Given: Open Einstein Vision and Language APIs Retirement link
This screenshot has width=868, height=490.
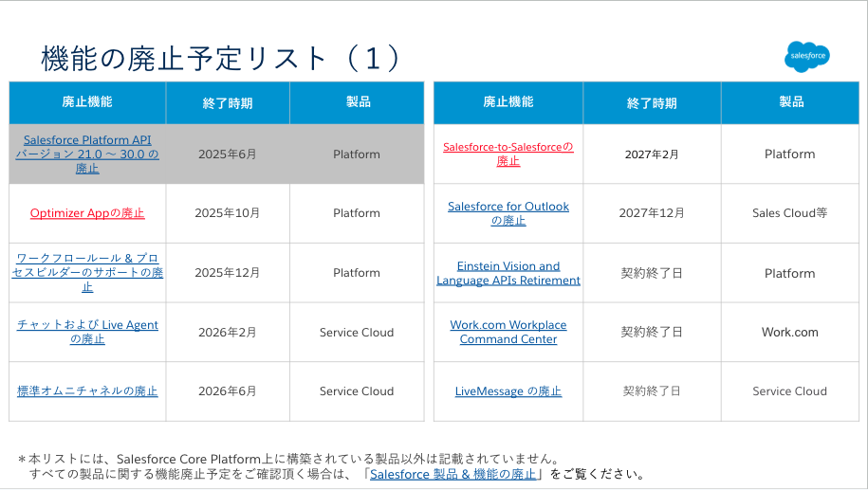Looking at the screenshot, I should point(508,273).
